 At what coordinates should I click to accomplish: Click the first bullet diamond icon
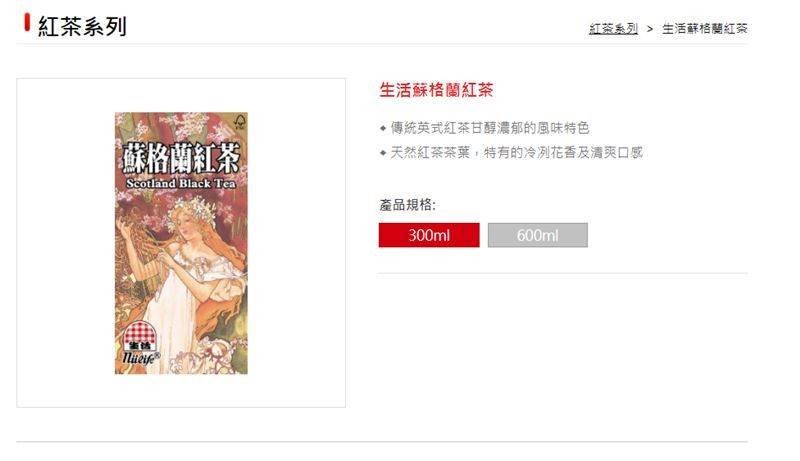(383, 128)
